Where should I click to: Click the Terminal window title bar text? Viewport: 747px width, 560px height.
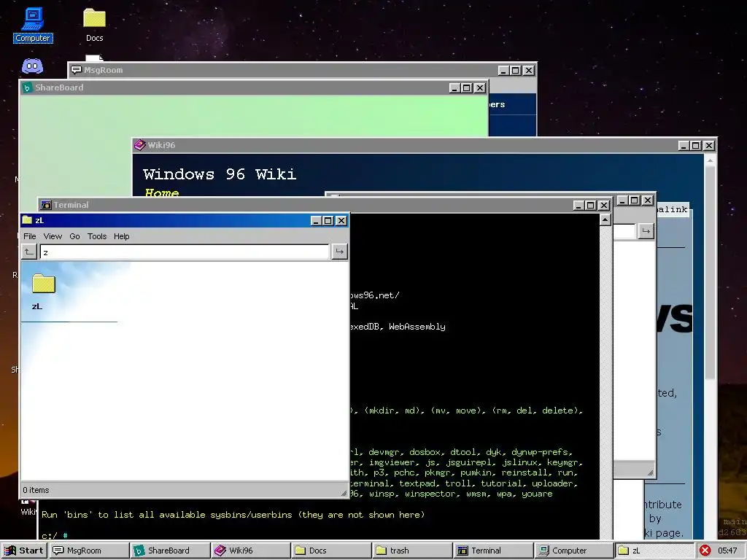[71, 205]
